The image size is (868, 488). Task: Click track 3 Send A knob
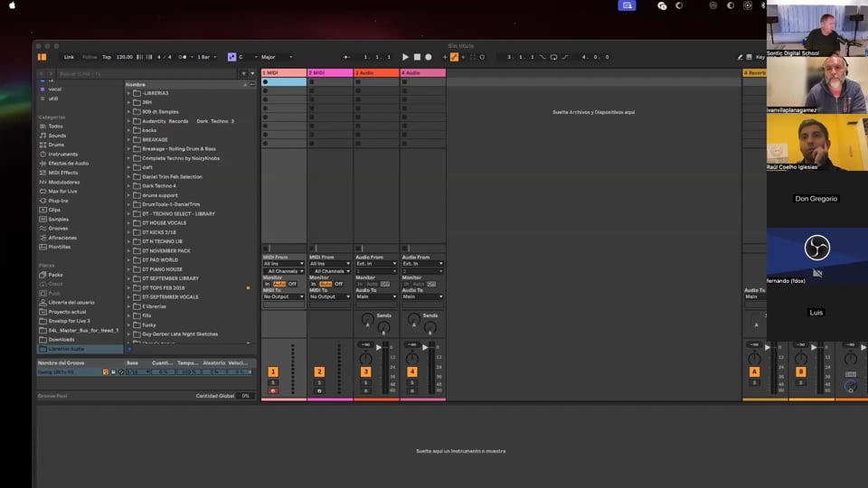click(x=366, y=320)
